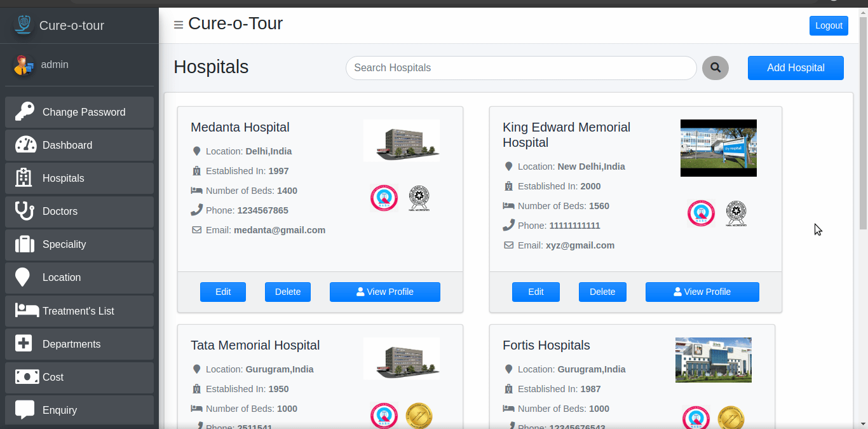868x429 pixels.
Task: Click the Cost money bill icon
Action: [x=27, y=377]
